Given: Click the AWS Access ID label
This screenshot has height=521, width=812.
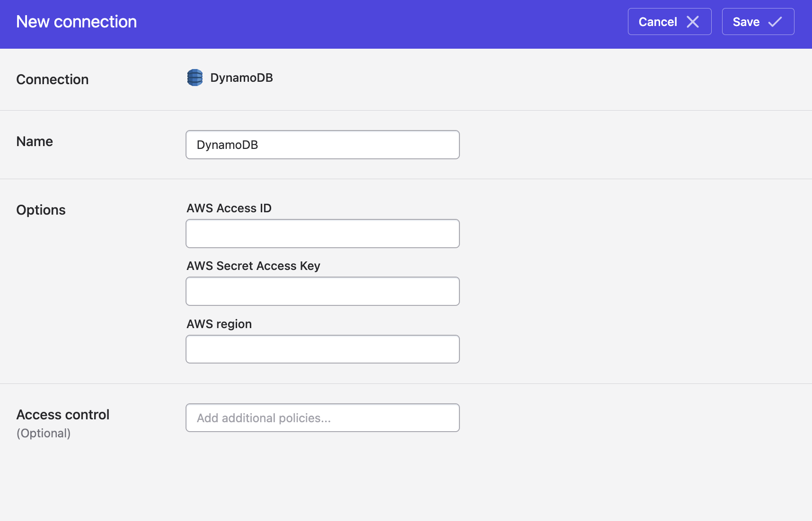Looking at the screenshot, I should 229,208.
